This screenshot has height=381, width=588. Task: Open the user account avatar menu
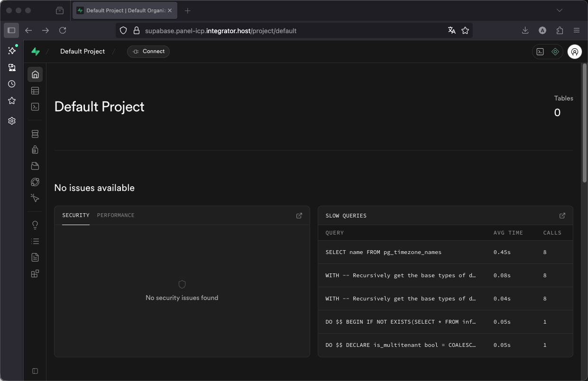pos(575,52)
